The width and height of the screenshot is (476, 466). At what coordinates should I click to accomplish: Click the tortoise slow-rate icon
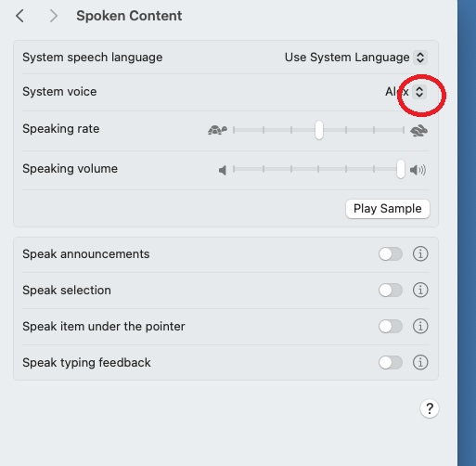[217, 130]
